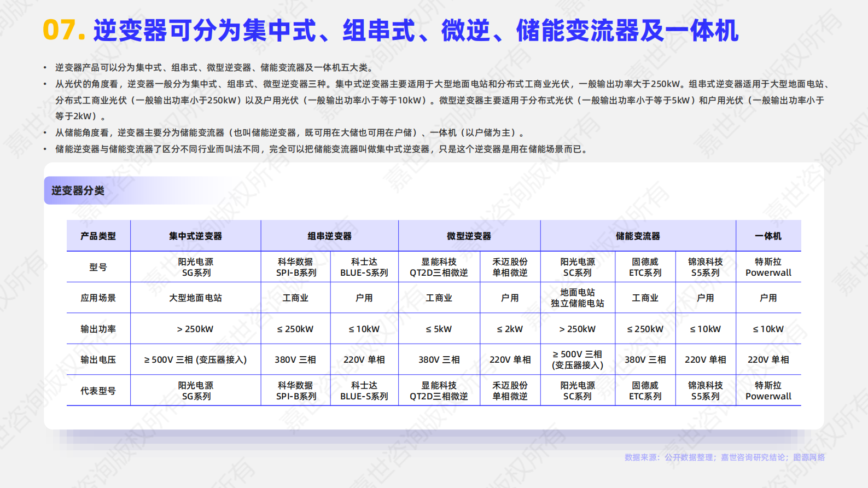Click "阳光电源 SG系列" in the 代表型号 row
868x488 pixels.
196,391
